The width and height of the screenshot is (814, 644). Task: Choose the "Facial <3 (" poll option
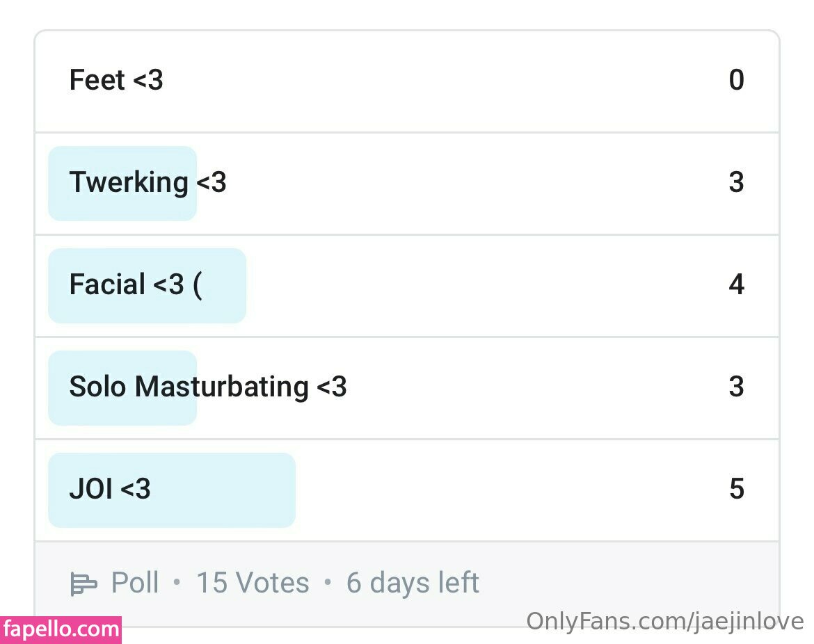pyautogui.click(x=136, y=285)
